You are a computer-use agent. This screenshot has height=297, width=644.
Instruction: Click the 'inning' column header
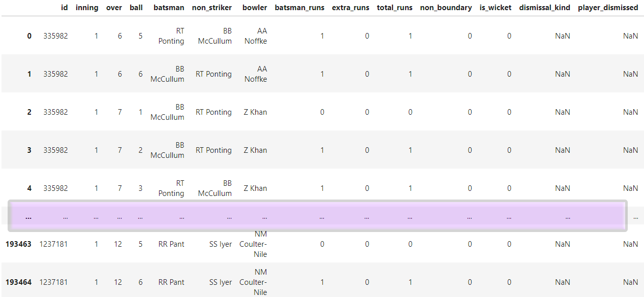87,8
